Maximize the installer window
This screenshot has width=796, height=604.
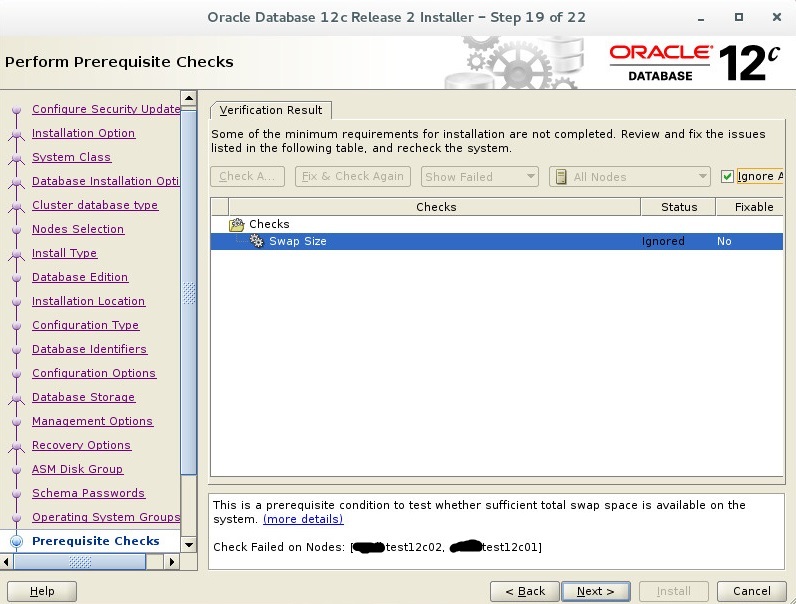(x=739, y=17)
